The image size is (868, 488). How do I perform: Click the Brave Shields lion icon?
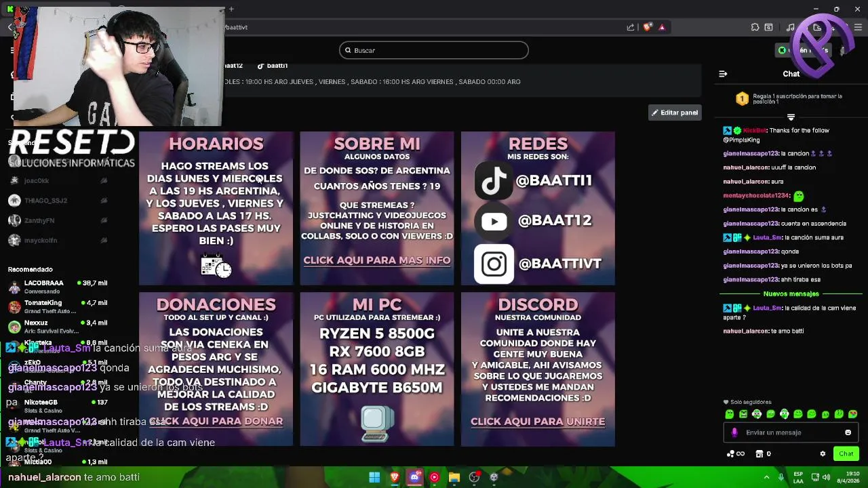point(648,27)
